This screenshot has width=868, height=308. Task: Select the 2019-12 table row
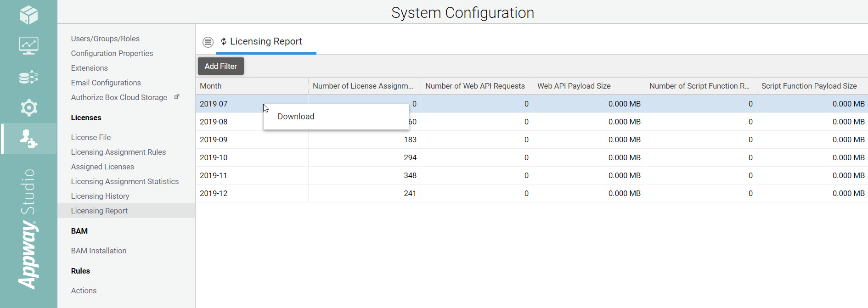214,193
